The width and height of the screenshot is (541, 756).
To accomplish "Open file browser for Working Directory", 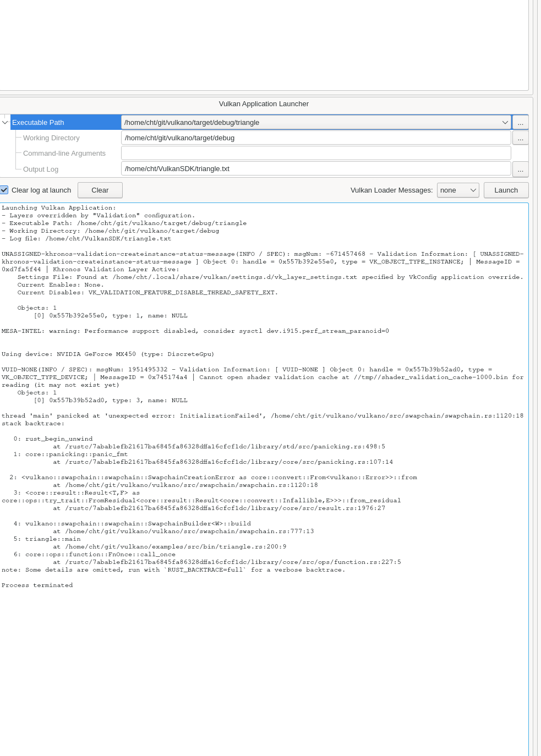I will (x=520, y=138).
